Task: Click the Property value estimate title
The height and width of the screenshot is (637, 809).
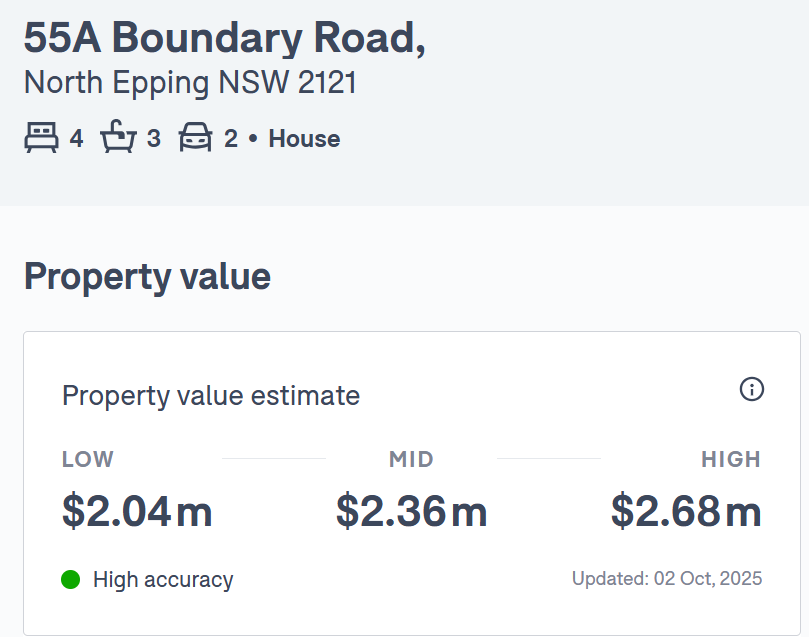Action: pos(211,395)
